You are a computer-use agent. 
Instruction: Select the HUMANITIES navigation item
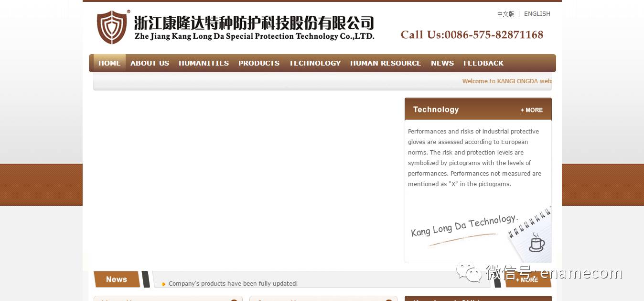click(204, 63)
